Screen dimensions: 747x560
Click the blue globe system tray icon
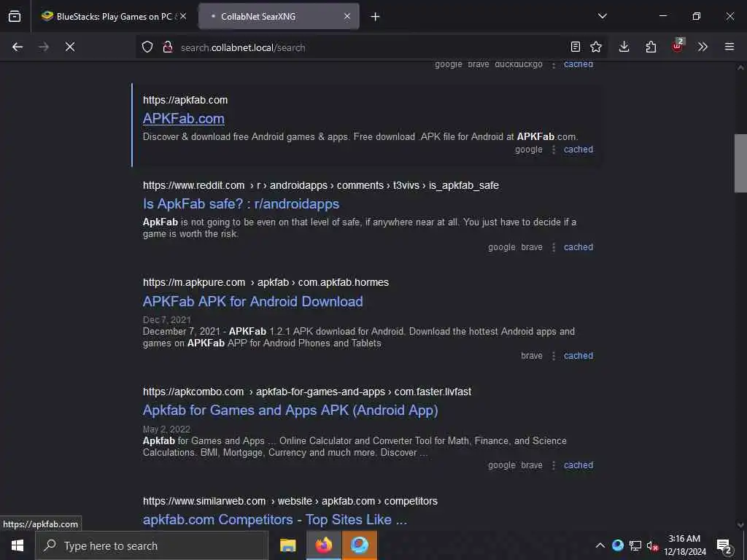[x=618, y=545]
